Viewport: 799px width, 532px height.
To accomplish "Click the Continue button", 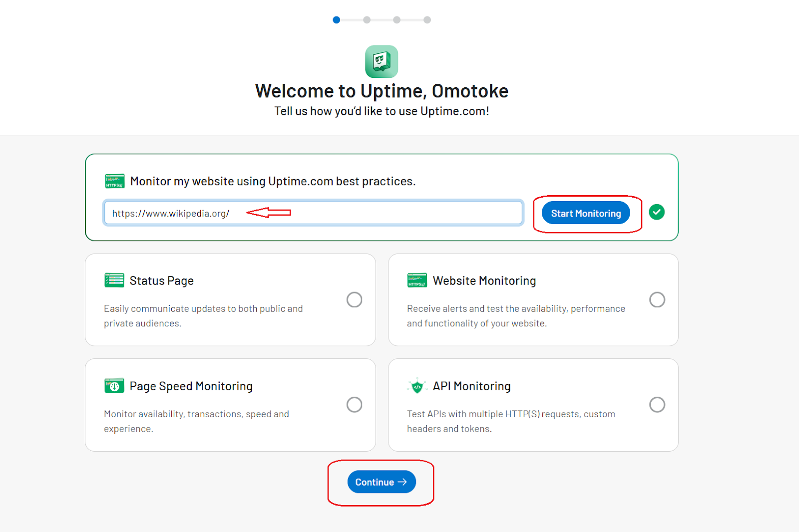I will point(382,482).
